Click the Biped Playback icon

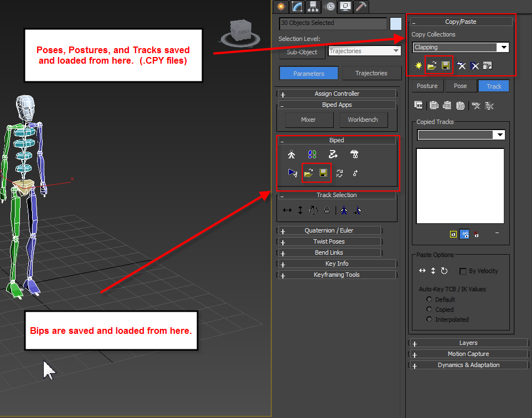pyautogui.click(x=292, y=173)
